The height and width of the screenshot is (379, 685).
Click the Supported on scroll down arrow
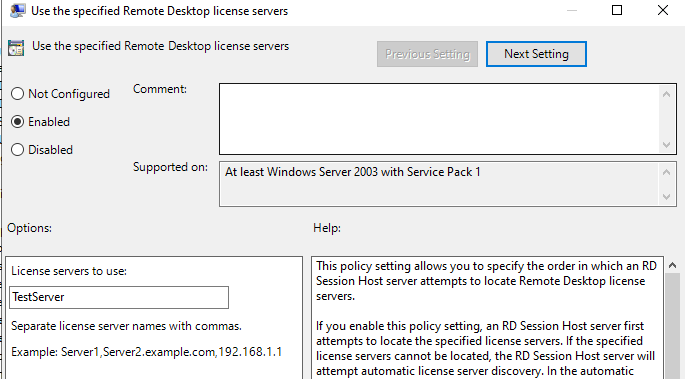667,197
